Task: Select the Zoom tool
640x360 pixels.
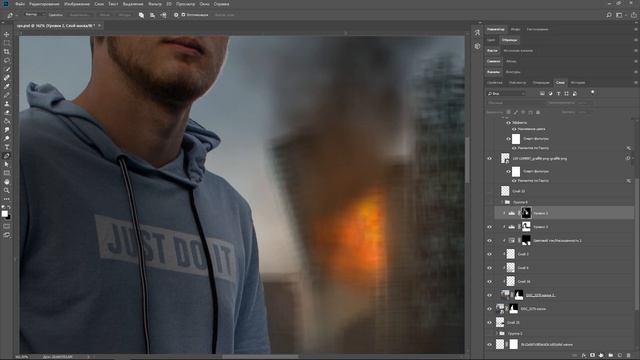Action: [x=7, y=190]
